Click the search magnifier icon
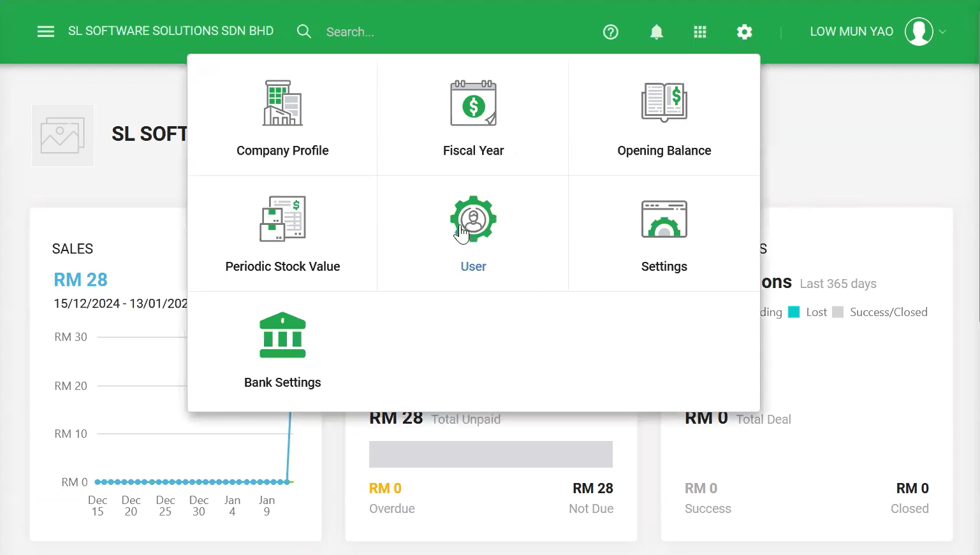This screenshot has height=555, width=980. [x=304, y=32]
